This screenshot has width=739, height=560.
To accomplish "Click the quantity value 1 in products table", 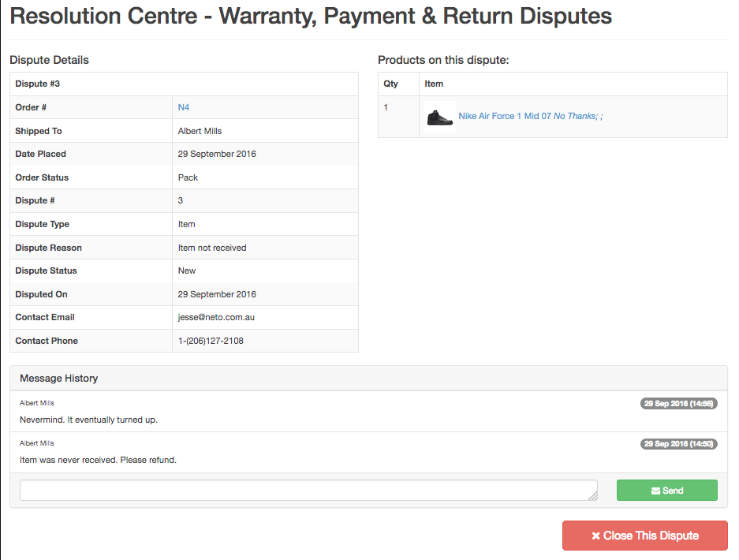I will click(386, 107).
